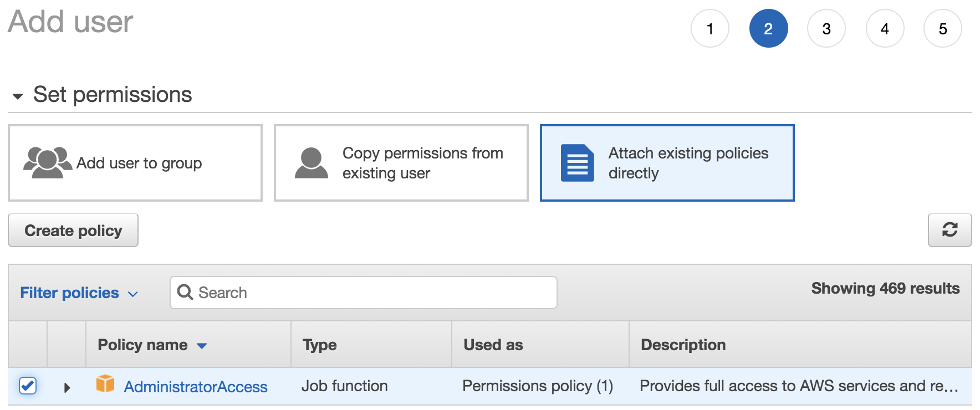Click the blue document policy icon

coord(577,163)
